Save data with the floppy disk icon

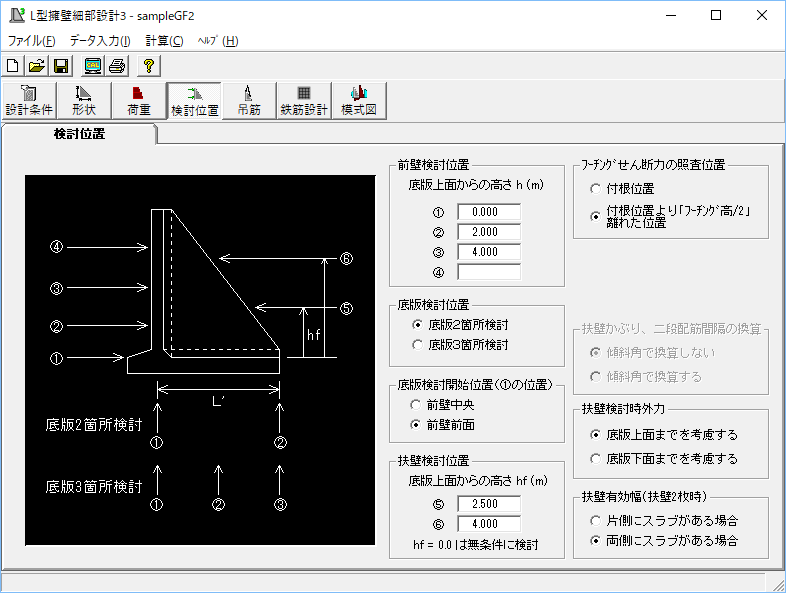click(x=61, y=66)
